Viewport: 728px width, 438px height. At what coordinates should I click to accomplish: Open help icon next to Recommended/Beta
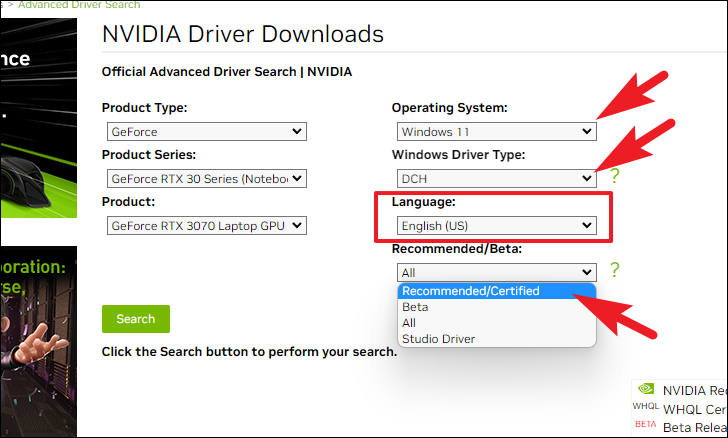614,270
